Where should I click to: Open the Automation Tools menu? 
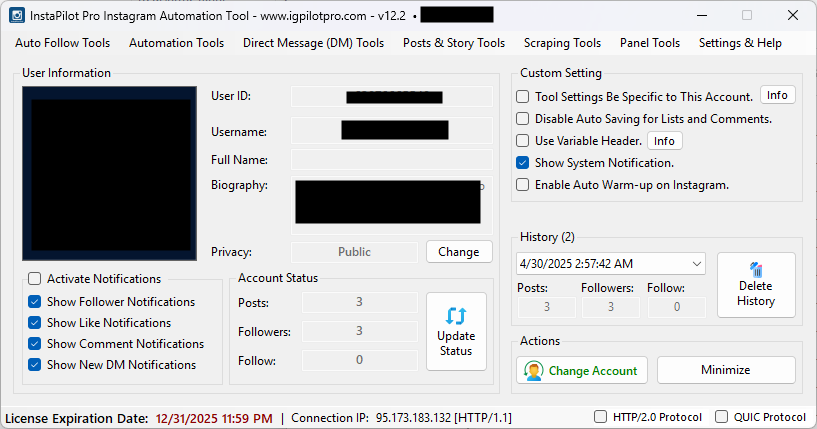177,43
